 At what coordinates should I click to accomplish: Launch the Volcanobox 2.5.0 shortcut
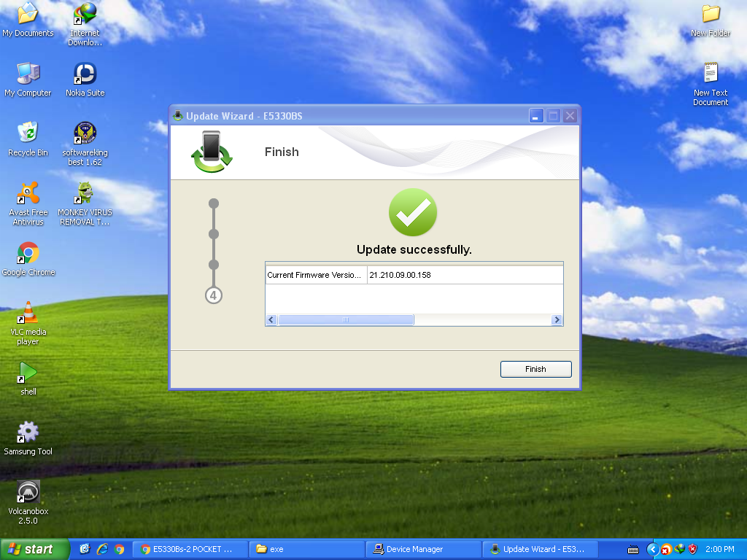click(28, 493)
